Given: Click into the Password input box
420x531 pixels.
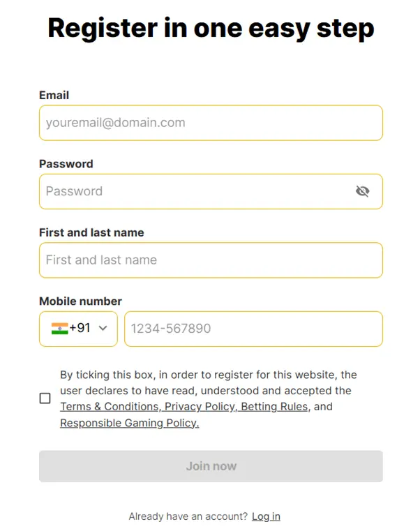Looking at the screenshot, I should pyautogui.click(x=211, y=192).
